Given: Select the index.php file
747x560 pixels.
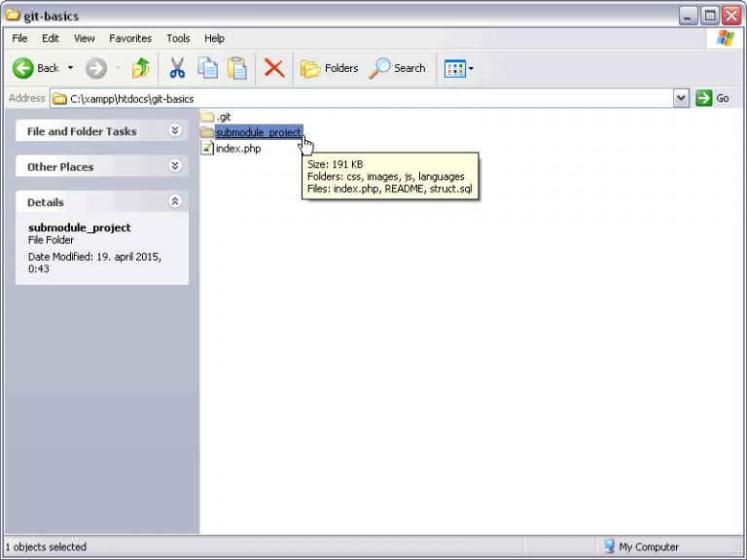Looking at the screenshot, I should [237, 148].
